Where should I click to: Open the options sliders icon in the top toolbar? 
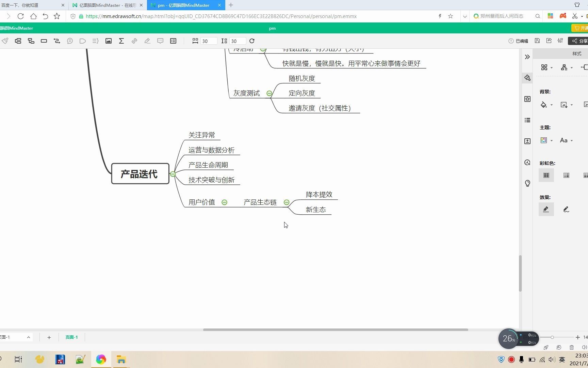click(x=560, y=41)
